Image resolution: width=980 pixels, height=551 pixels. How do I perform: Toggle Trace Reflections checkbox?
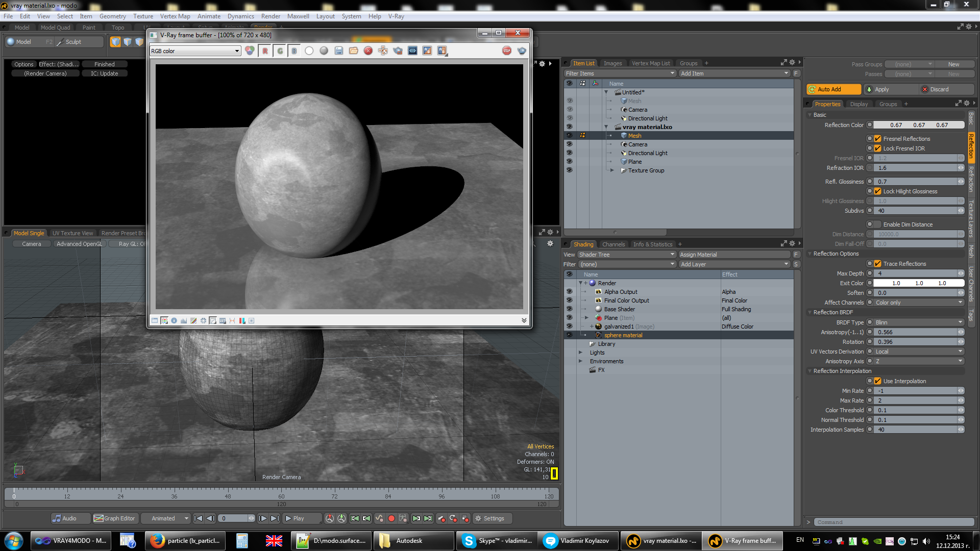click(878, 264)
